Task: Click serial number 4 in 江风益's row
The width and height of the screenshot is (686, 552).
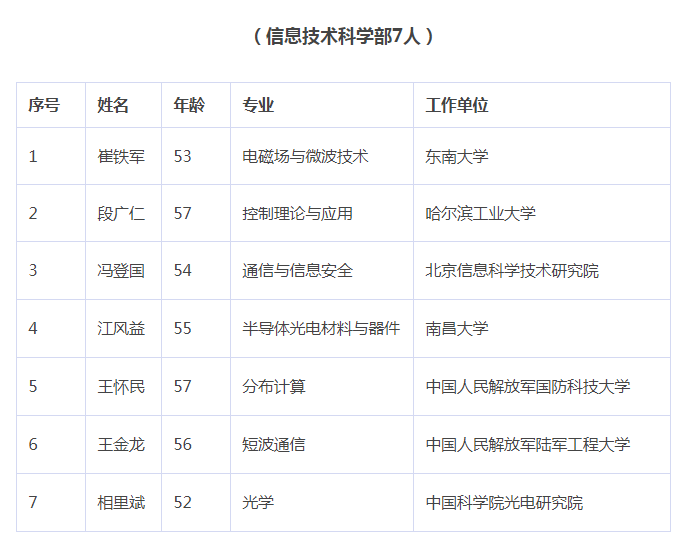Action: point(33,328)
